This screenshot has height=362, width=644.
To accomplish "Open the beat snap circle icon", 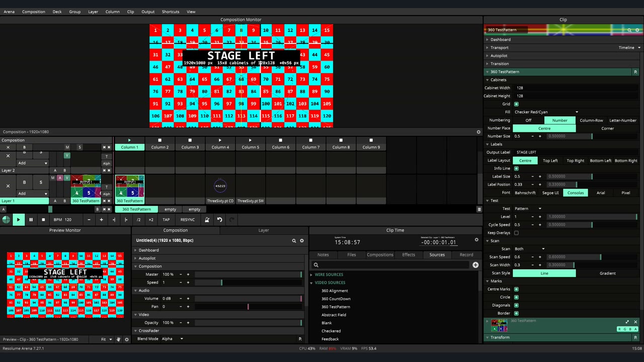I will [x=6, y=220].
